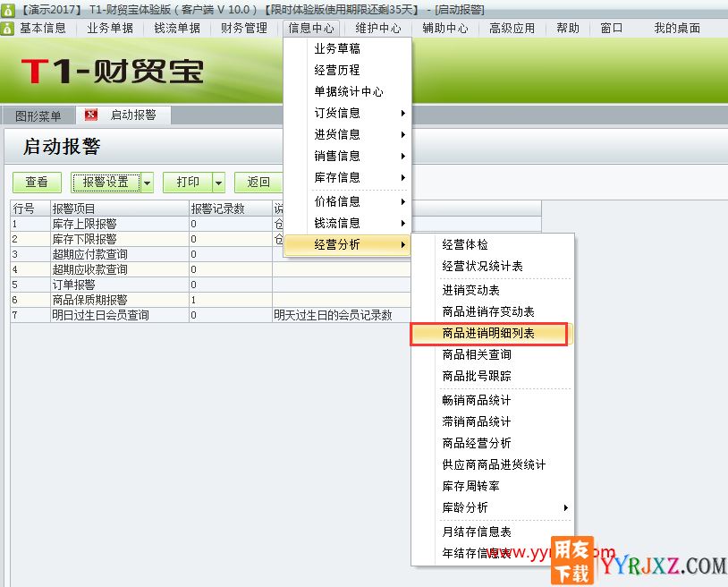
Task: Open 进销变动表 report
Action: click(x=493, y=290)
